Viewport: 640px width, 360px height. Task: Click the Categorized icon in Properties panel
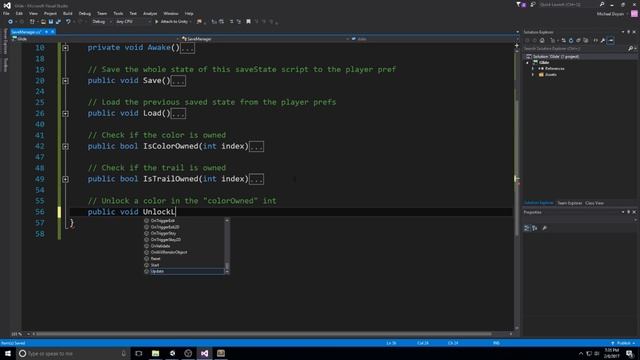tap(527, 228)
